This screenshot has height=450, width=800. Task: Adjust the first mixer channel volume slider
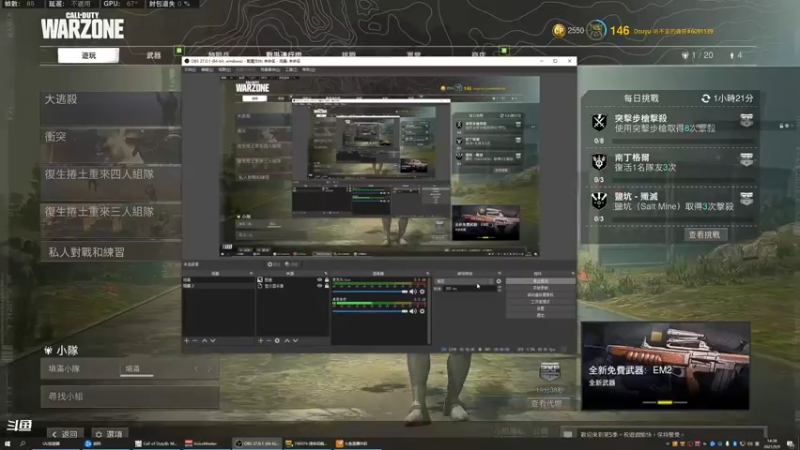pos(370,292)
